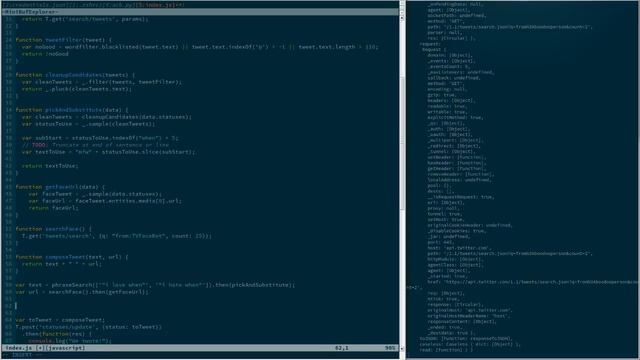Screen dimensions: 640x360
Task: Click the 'toJSON: [Function: responseToJSON]' terminal line
Action: pyautogui.click(x=466, y=338)
